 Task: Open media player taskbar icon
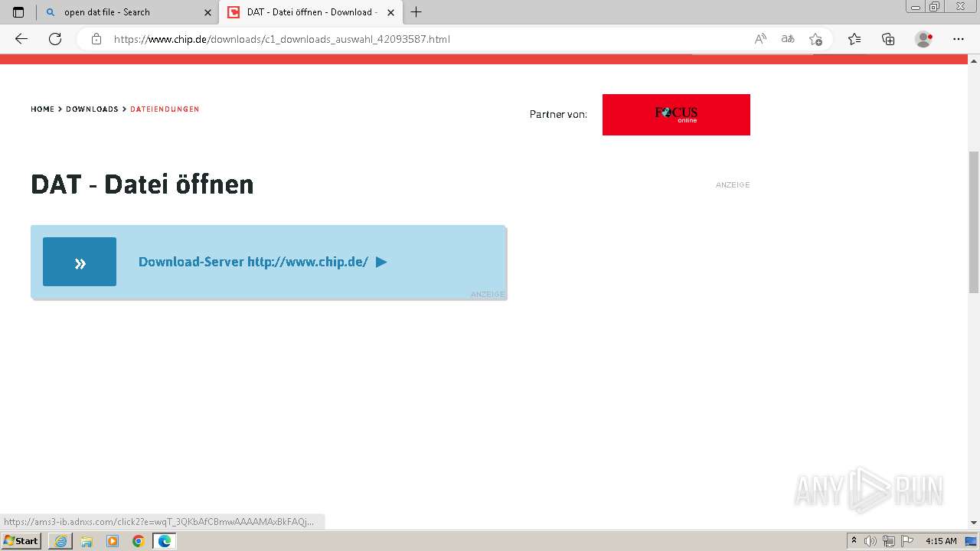(x=113, y=541)
